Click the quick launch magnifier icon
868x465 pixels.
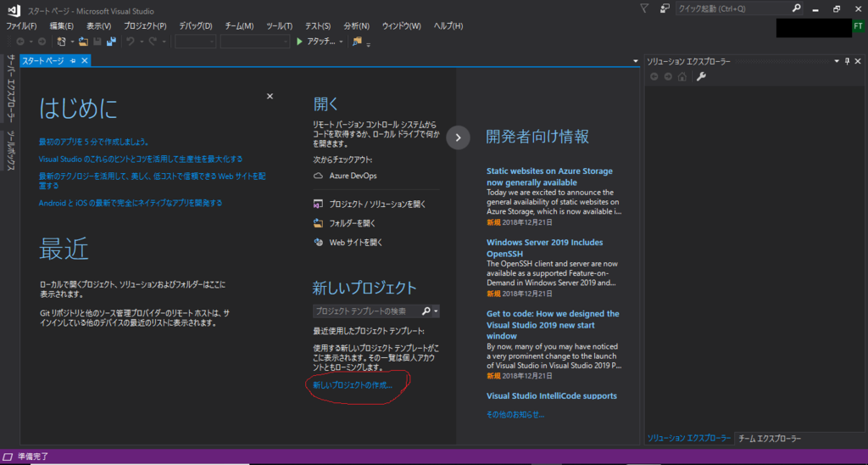pyautogui.click(x=796, y=8)
